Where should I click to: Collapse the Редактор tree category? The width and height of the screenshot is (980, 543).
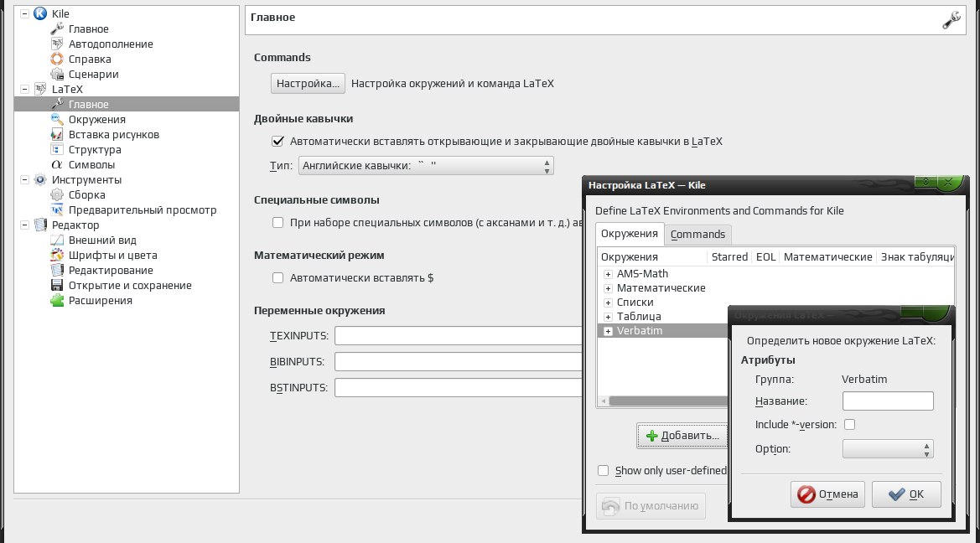click(25, 225)
